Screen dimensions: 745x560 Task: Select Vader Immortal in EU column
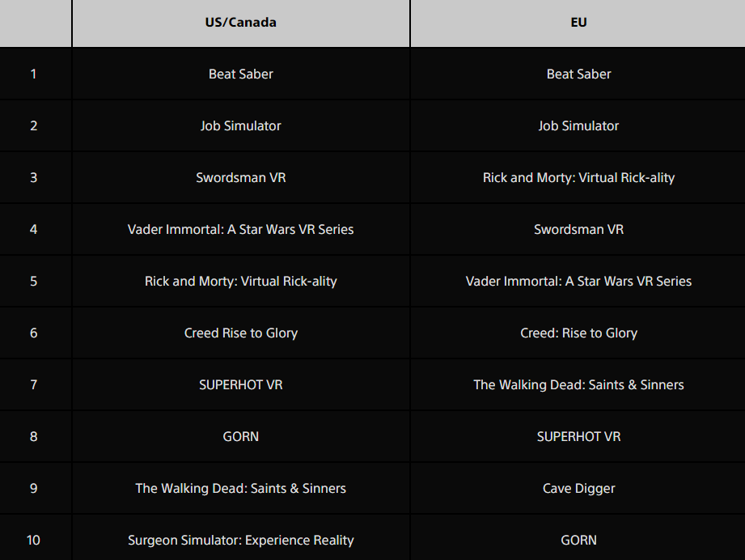click(x=578, y=281)
